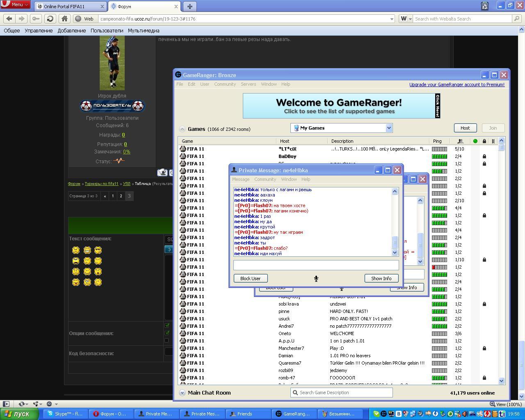Insert the surprised smiley in forum form
The image size is (525, 420).
pyautogui.click(x=98, y=271)
